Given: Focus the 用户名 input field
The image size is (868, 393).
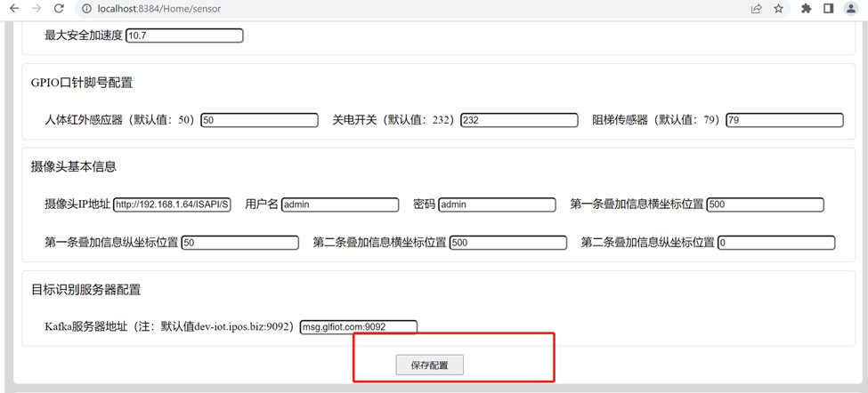Looking at the screenshot, I should click(340, 205).
